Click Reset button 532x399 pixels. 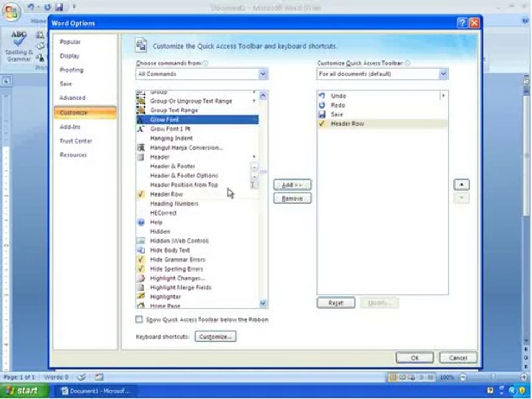point(336,303)
